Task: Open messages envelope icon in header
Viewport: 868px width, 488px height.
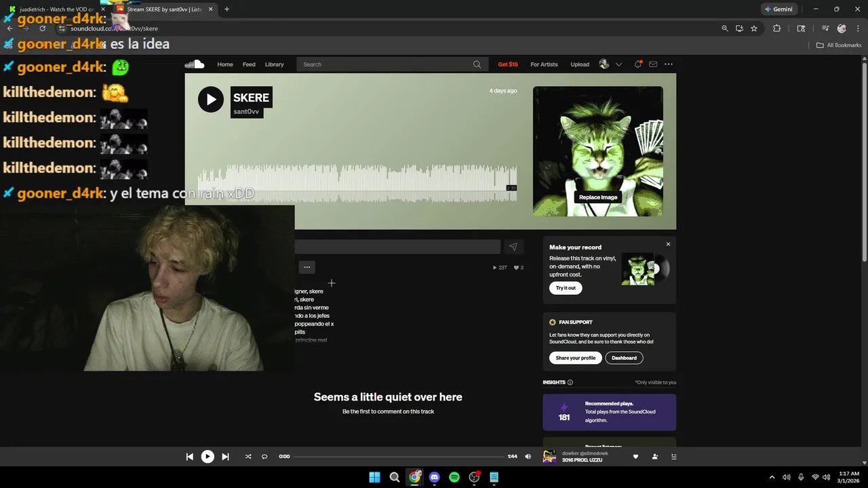Action: [x=653, y=64]
